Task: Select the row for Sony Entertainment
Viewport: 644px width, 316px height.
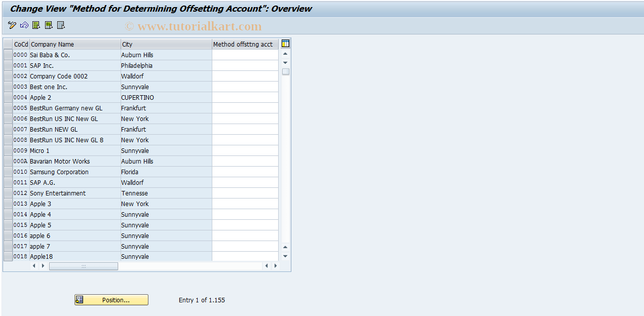Action: pyautogui.click(x=7, y=193)
